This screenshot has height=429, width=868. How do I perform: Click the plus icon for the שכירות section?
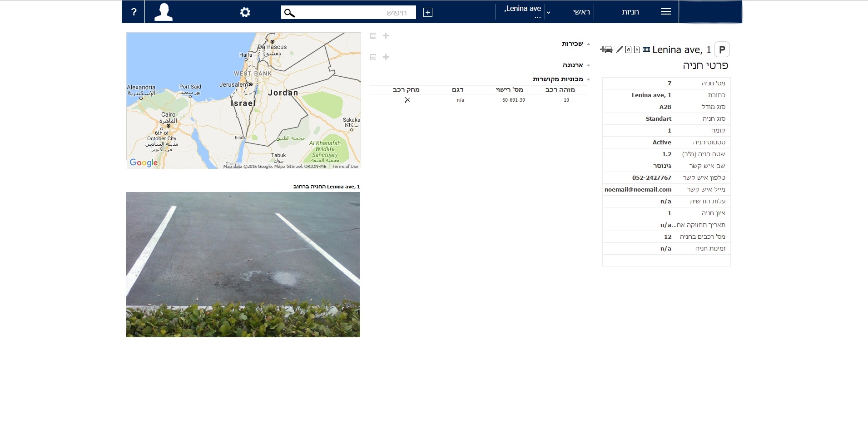[x=386, y=36]
